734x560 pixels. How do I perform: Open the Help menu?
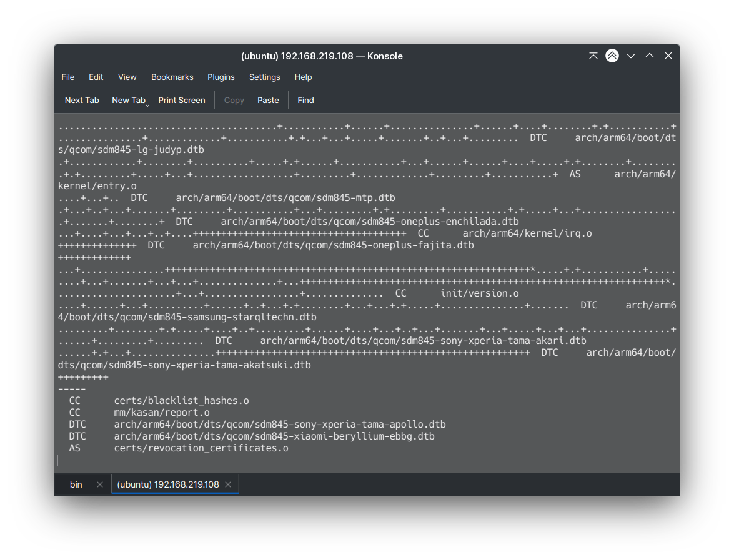click(304, 77)
